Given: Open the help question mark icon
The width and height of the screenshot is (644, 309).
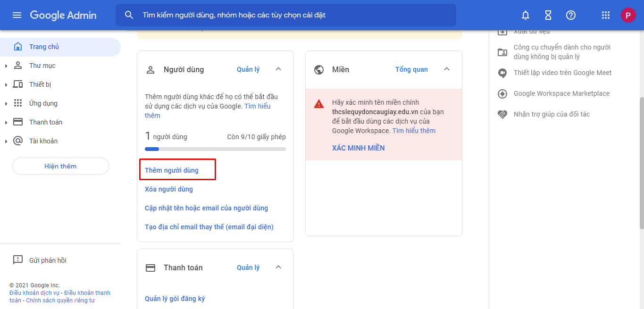Looking at the screenshot, I should pos(571,15).
